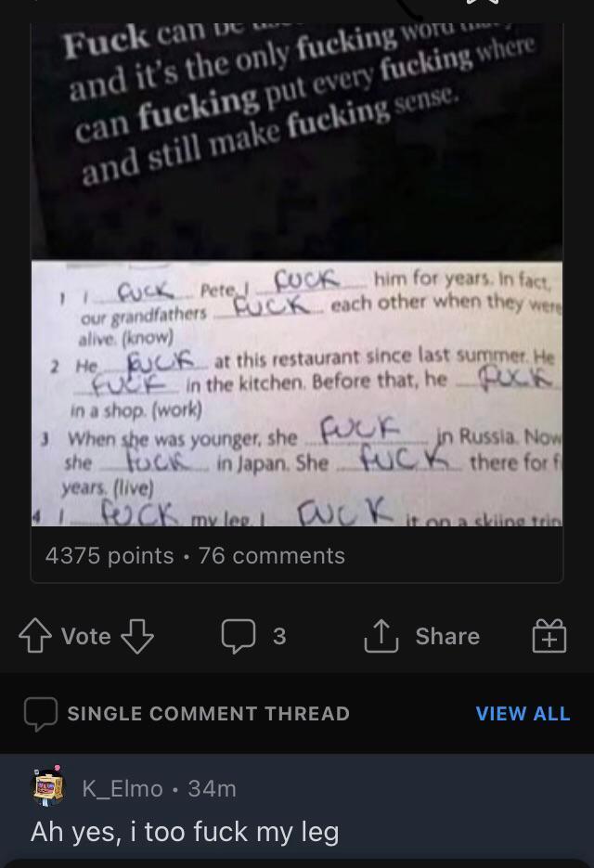Open K_Elmo's avatar picture

47,788
